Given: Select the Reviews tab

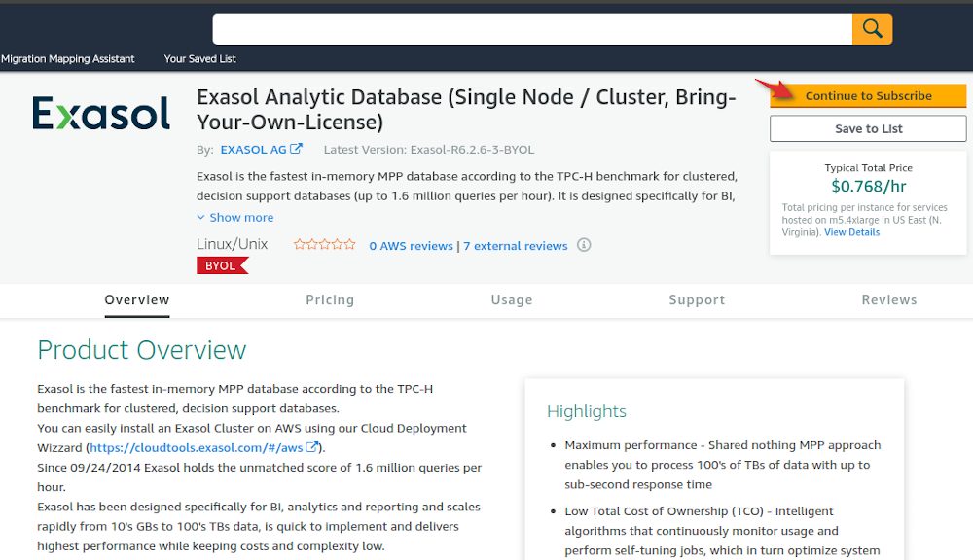Looking at the screenshot, I should (888, 300).
